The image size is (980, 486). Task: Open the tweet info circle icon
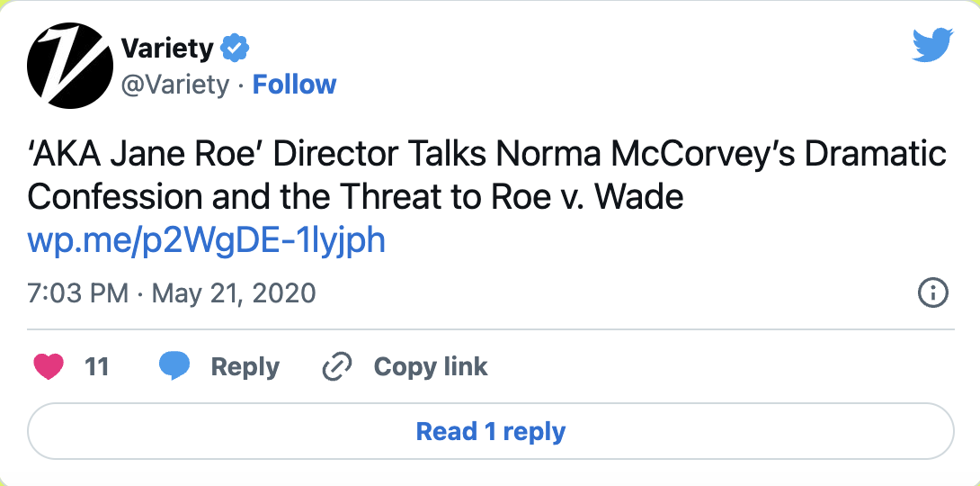[x=932, y=292]
